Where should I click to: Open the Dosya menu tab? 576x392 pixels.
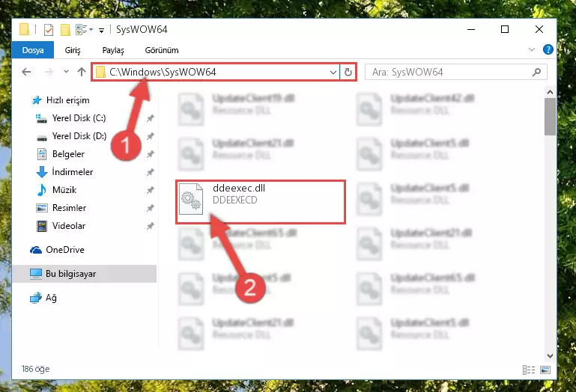click(33, 50)
